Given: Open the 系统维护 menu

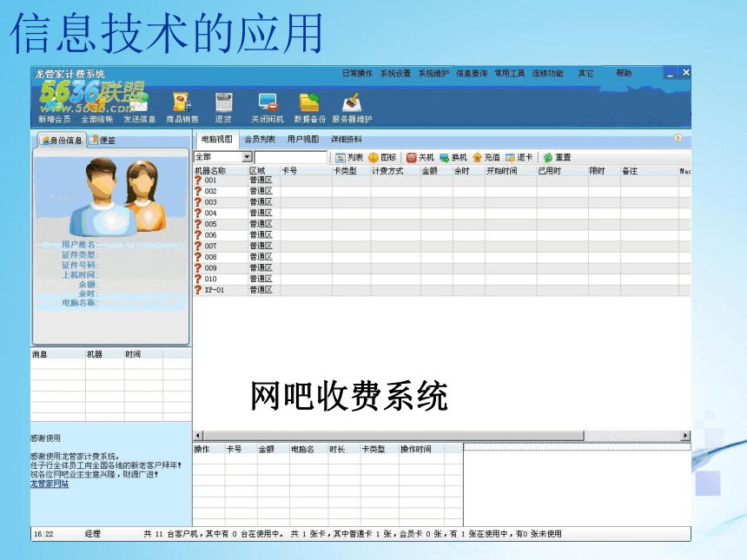Looking at the screenshot, I should (x=433, y=73).
